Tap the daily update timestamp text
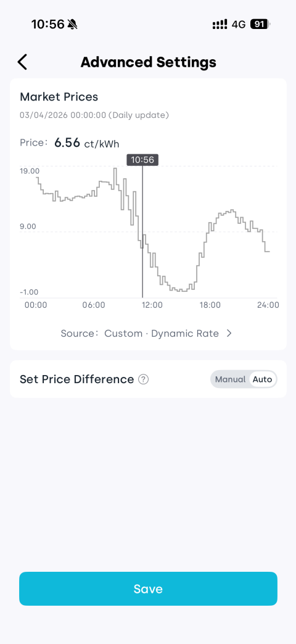Viewport: 296px width, 644px height. [x=94, y=115]
